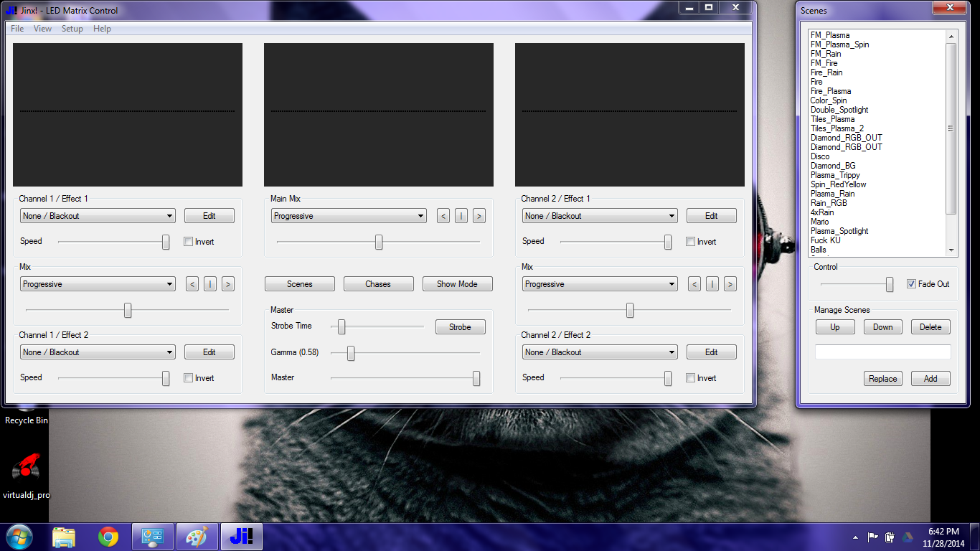Click down arrow of Scenes list scrollbar
980x551 pixels.
951,250
